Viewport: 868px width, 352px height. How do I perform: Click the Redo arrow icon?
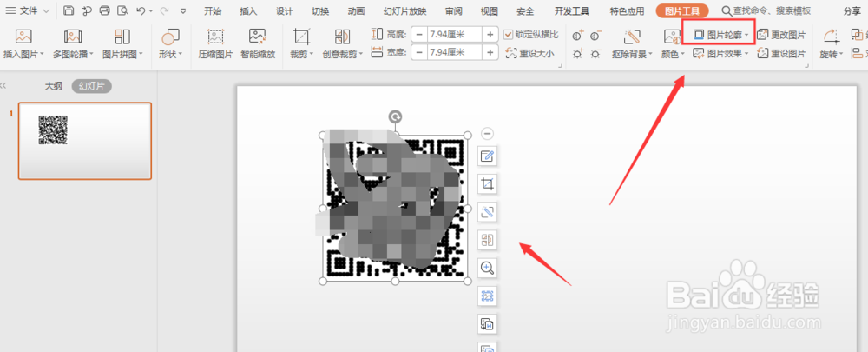coord(164,10)
